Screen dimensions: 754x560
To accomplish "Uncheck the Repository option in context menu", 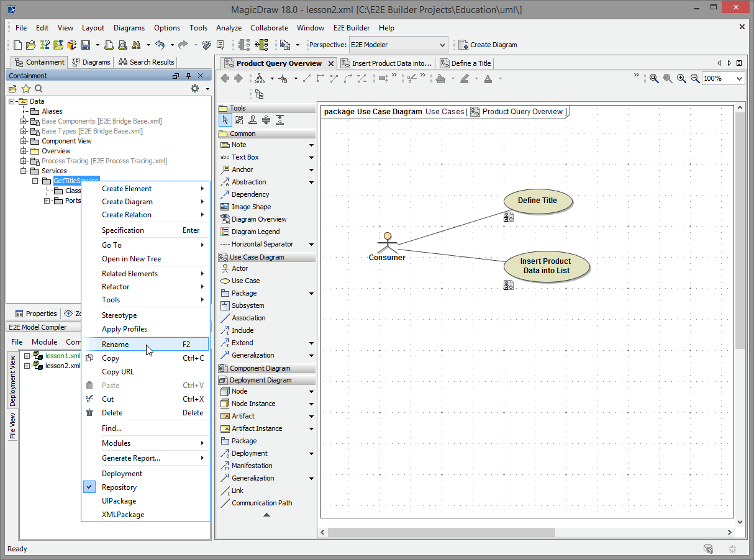I will pyautogui.click(x=119, y=487).
